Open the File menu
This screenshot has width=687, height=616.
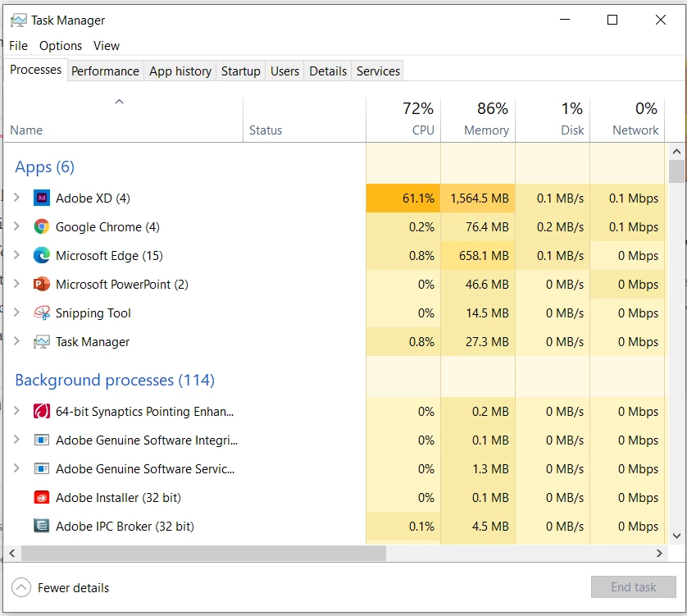(x=18, y=46)
